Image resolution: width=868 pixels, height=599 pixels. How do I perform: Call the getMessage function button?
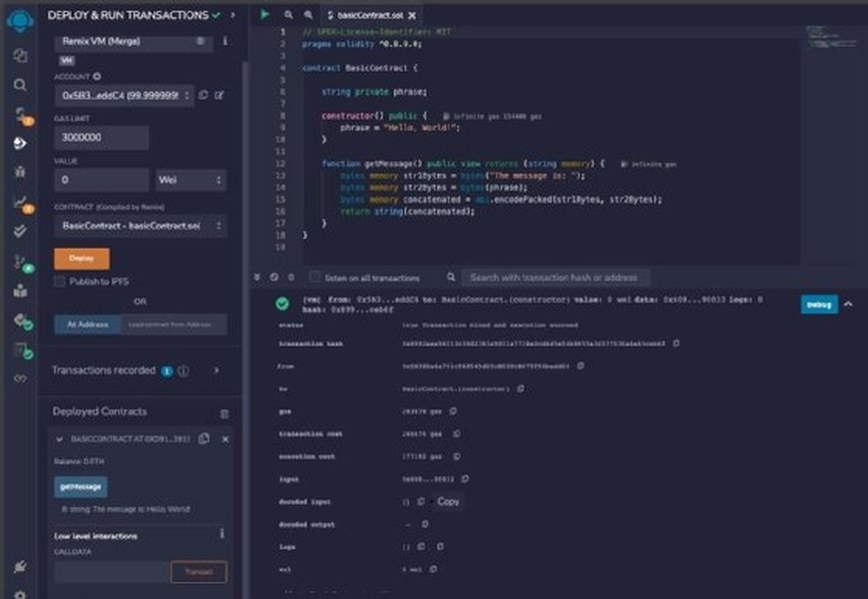click(x=81, y=486)
